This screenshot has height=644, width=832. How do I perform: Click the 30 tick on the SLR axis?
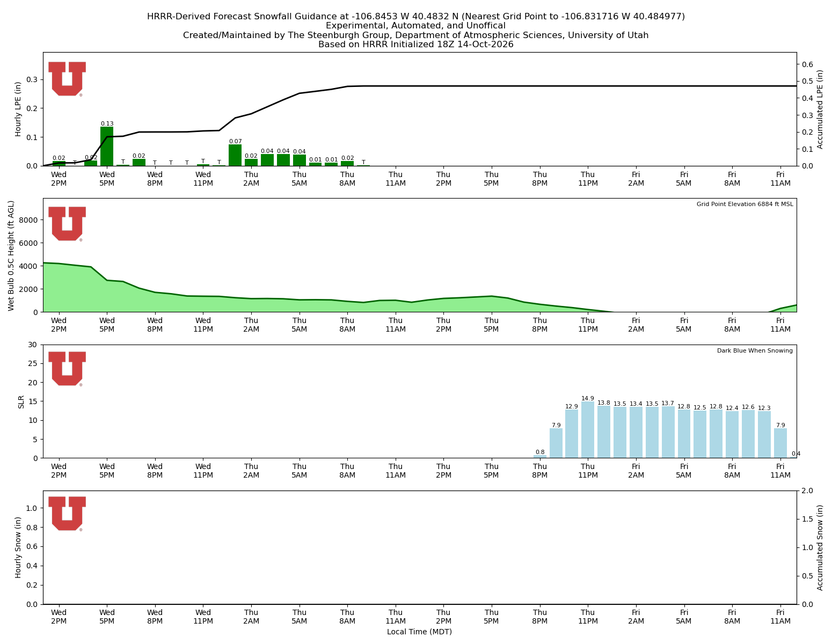point(34,345)
